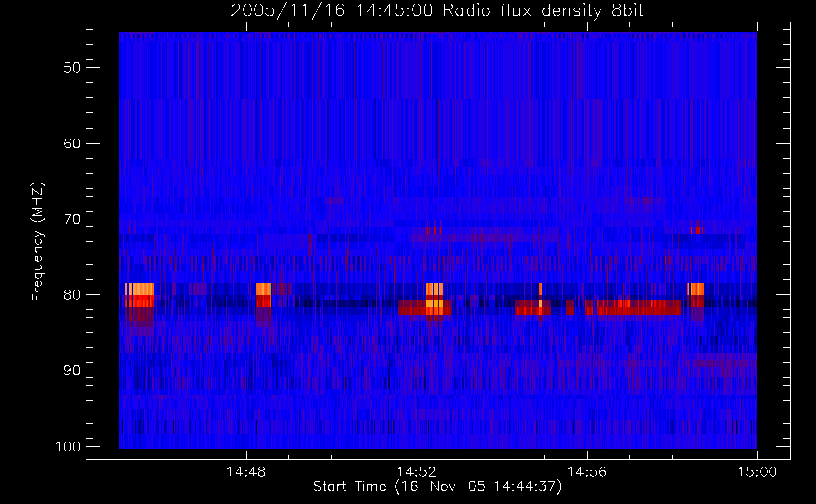Click the 100 frequency tick label
The width and height of the screenshot is (816, 504).
[x=67, y=447]
